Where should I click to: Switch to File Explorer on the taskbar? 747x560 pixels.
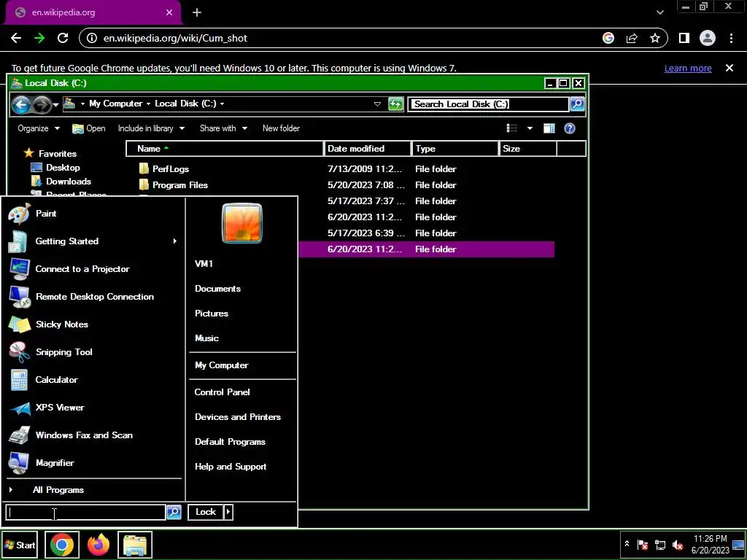[135, 545]
